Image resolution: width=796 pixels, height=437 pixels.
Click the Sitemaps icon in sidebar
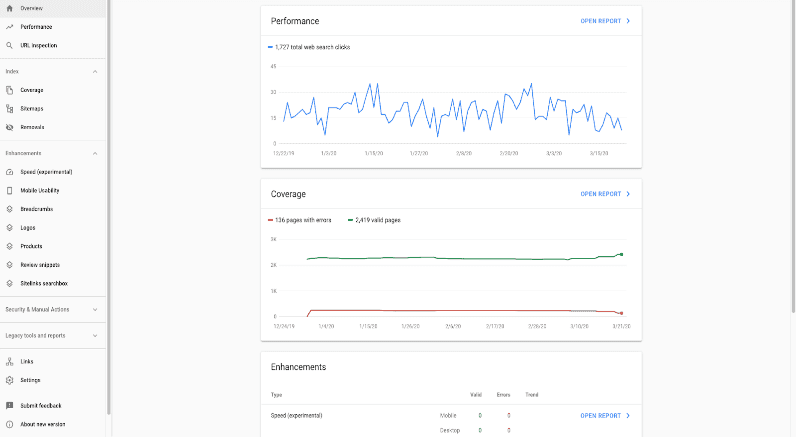9,108
